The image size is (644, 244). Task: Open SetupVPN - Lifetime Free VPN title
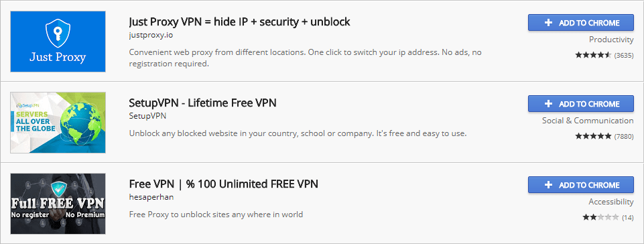[202, 103]
